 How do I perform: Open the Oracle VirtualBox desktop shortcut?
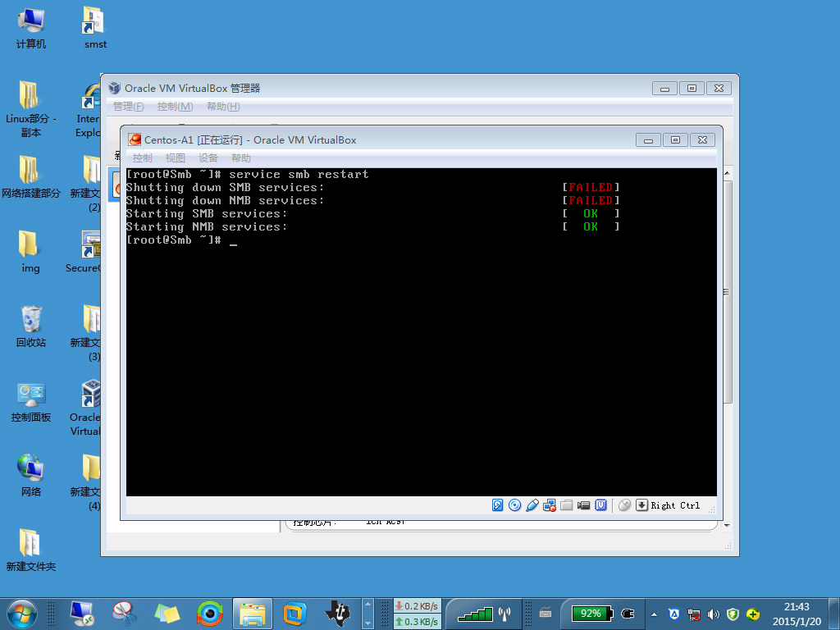click(x=85, y=408)
